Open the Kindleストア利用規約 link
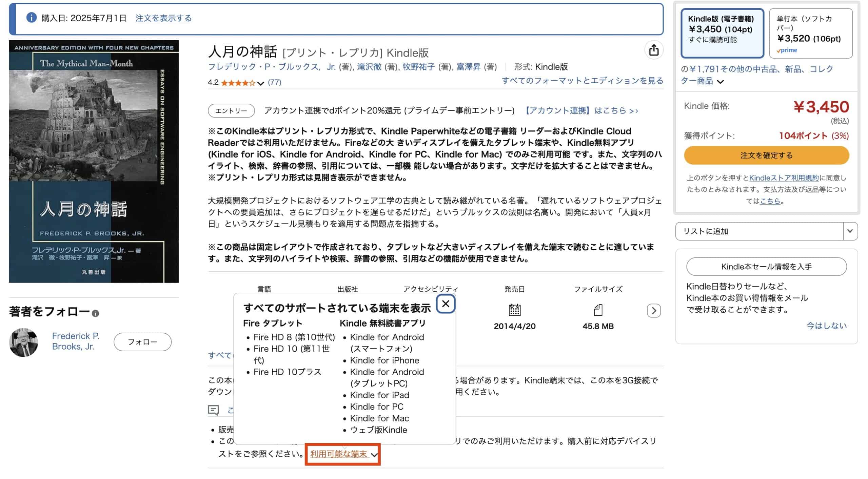Viewport: 868px width, 479px height. 784,178
